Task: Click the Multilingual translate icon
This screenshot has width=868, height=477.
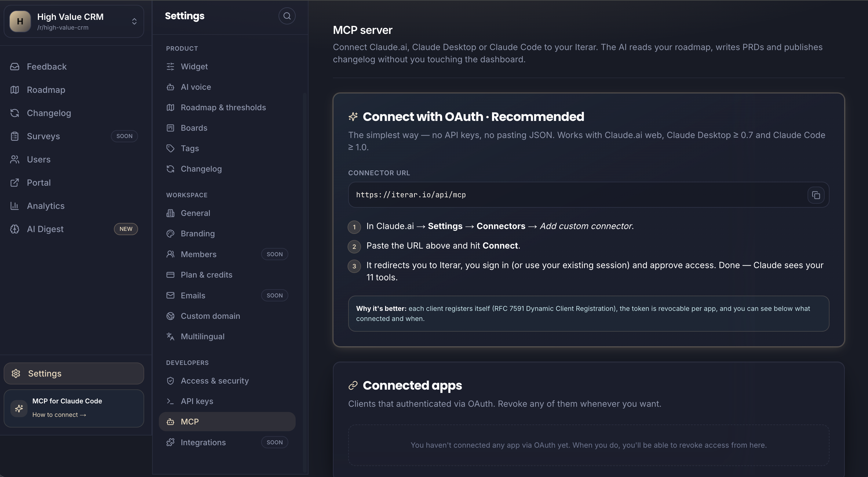Action: click(170, 337)
